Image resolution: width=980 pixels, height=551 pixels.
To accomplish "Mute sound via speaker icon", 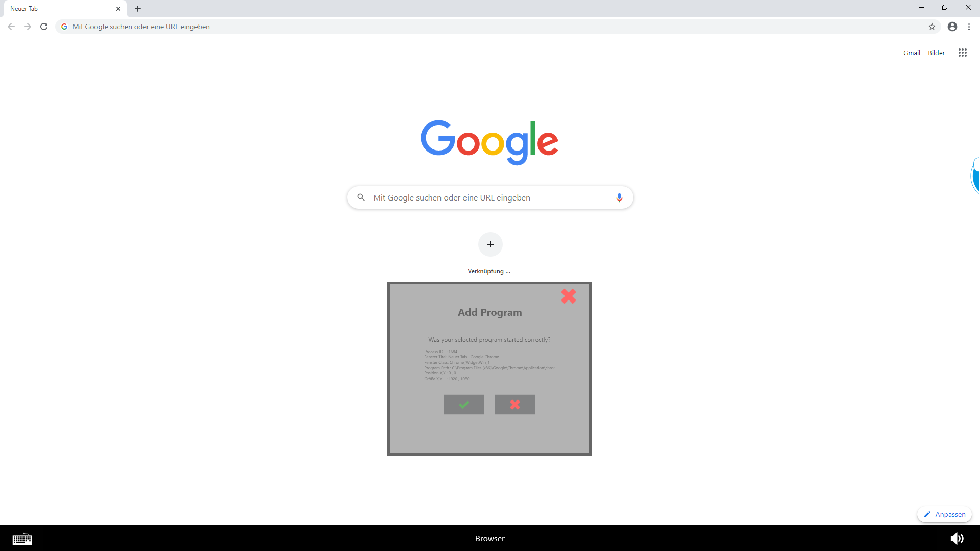I will point(957,539).
